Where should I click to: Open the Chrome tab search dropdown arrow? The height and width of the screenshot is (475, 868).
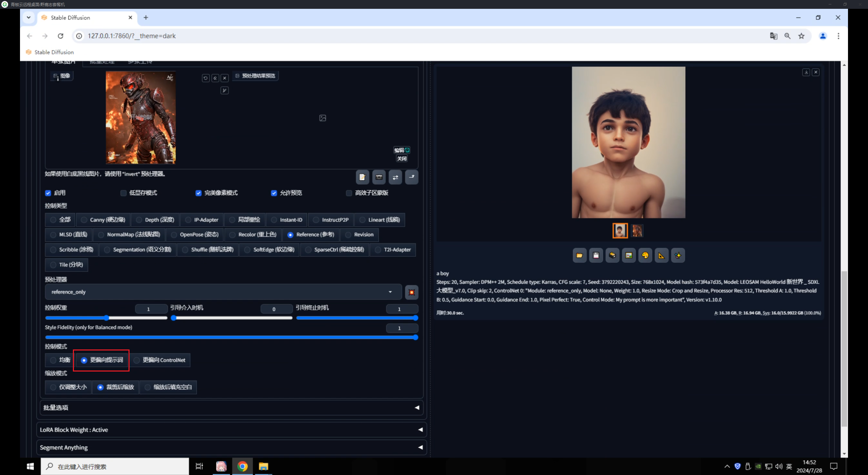28,18
